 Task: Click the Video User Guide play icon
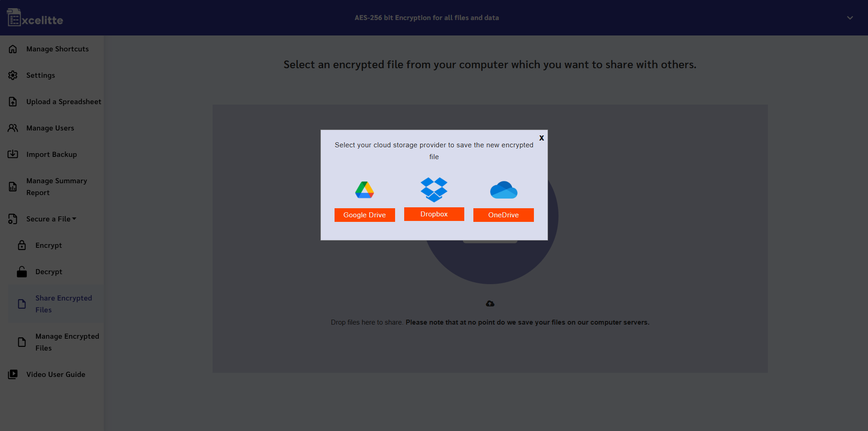click(x=13, y=375)
